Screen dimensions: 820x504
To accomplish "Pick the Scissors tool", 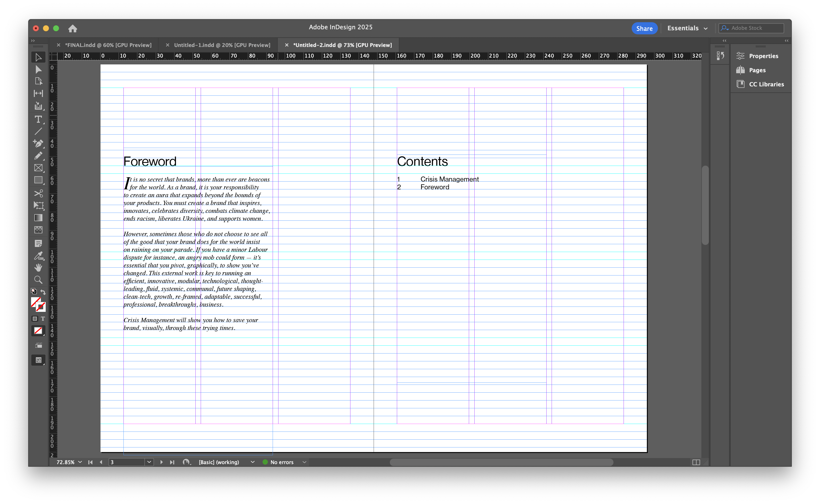I will point(38,193).
